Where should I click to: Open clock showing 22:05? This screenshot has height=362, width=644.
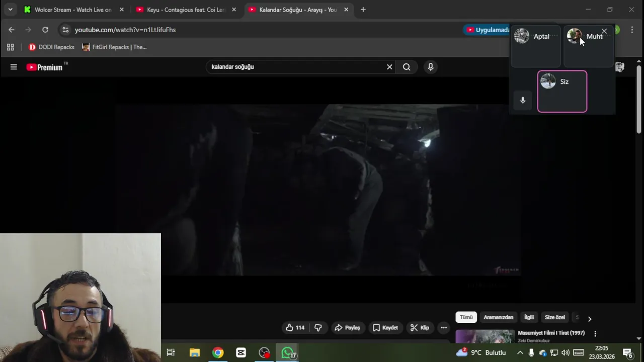click(602, 352)
